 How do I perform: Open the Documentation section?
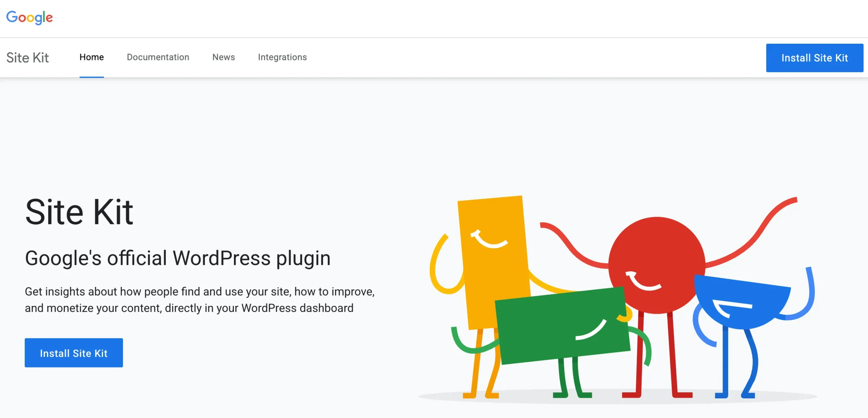[158, 57]
